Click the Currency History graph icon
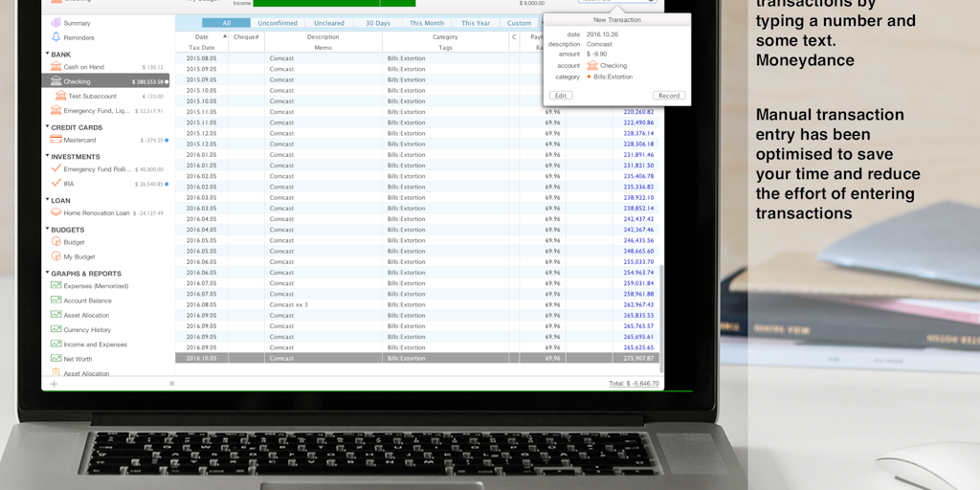The width and height of the screenshot is (980, 490). click(x=56, y=329)
